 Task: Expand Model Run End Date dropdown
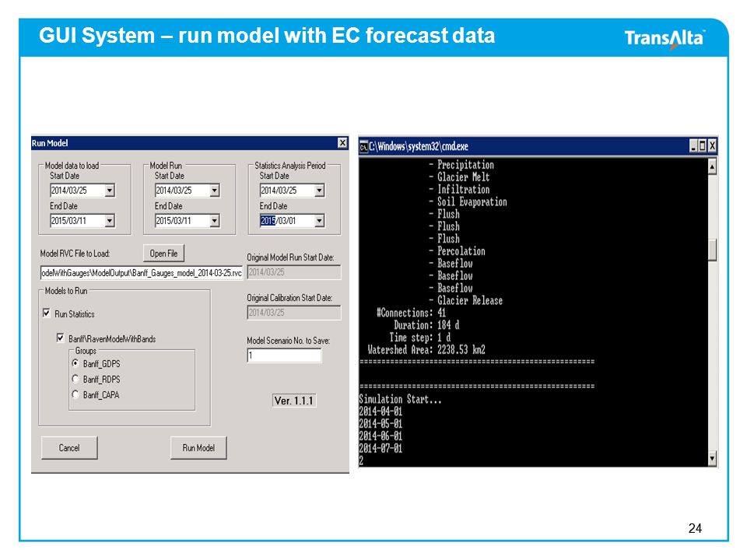[x=215, y=220]
